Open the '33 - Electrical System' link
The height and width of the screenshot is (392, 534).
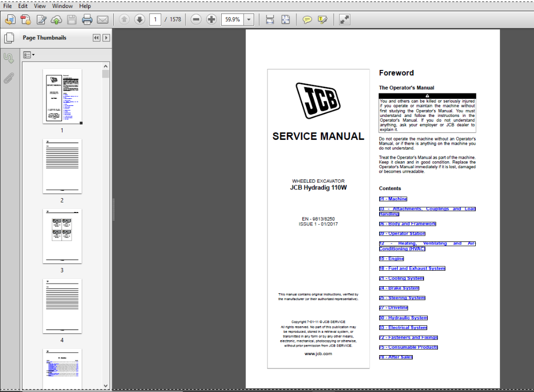coord(403,327)
